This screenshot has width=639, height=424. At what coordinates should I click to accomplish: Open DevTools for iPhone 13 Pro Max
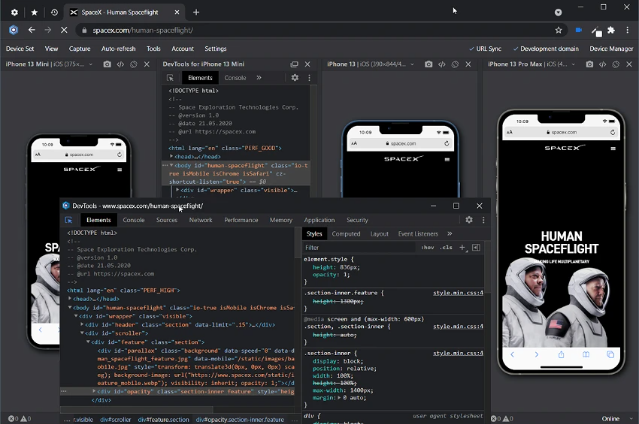click(x=603, y=64)
